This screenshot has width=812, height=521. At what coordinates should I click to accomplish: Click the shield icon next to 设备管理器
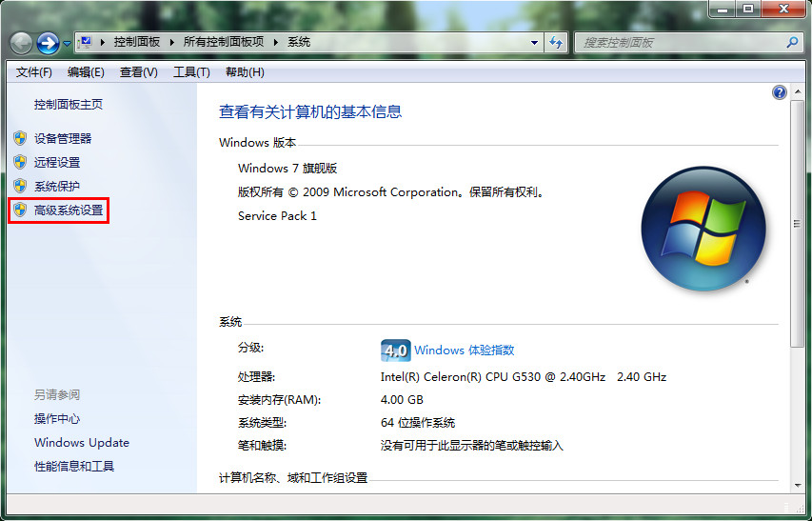(20, 138)
